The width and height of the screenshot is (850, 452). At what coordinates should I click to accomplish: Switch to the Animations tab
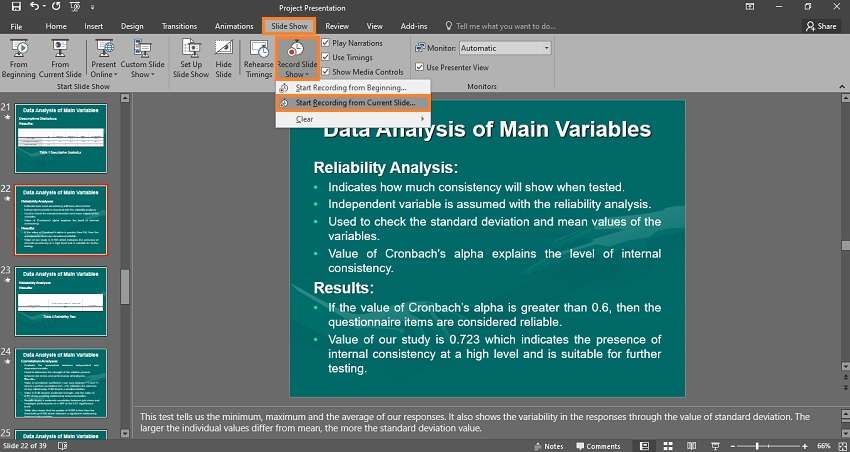tap(234, 26)
